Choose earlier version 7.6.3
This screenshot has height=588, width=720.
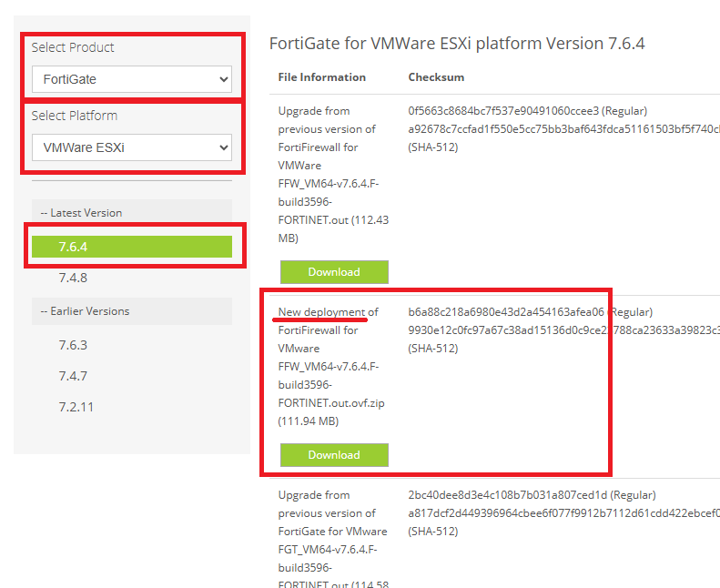pyautogui.click(x=73, y=345)
